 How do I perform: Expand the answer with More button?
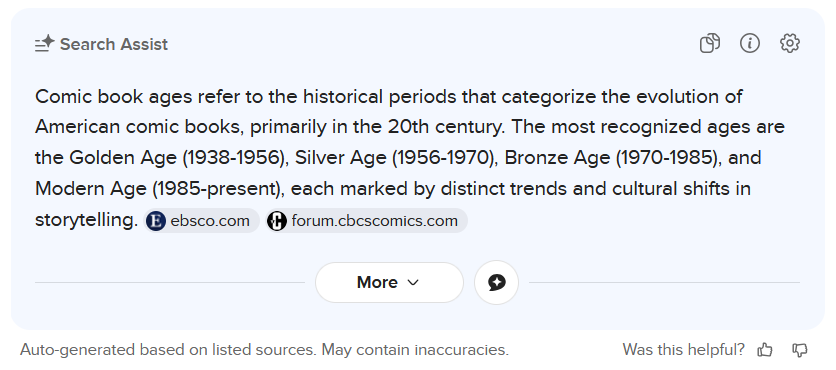click(x=389, y=283)
